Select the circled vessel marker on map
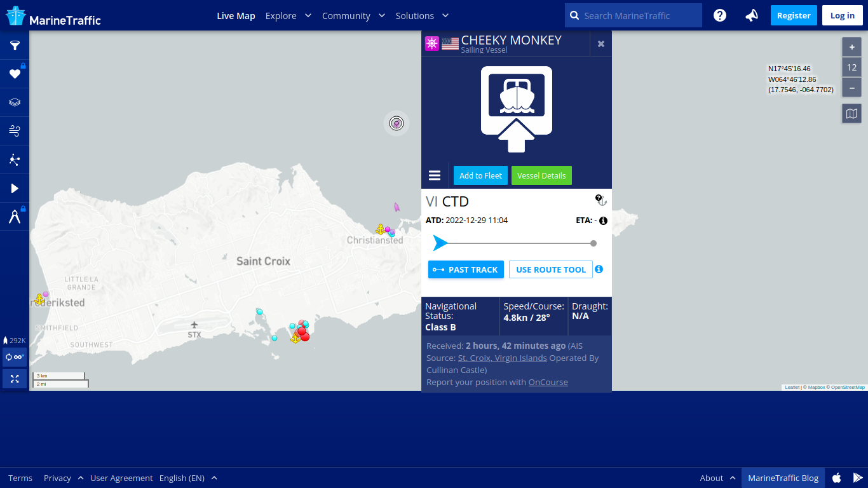The height and width of the screenshot is (488, 868). coord(397,123)
